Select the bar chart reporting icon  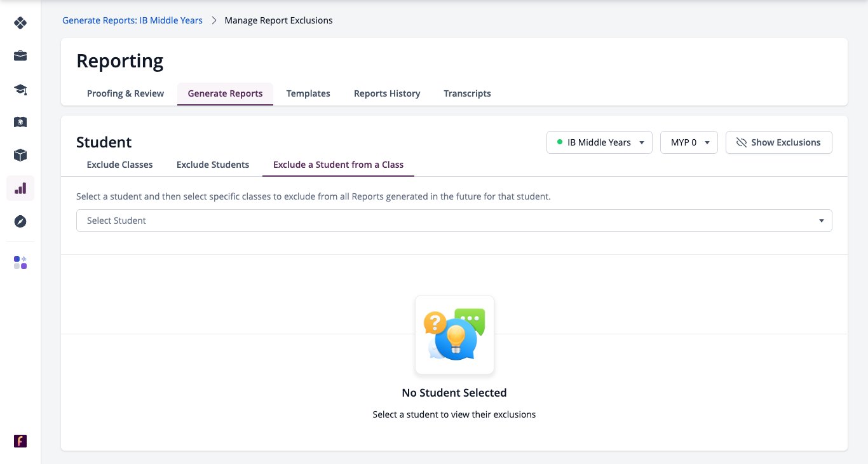click(x=20, y=188)
